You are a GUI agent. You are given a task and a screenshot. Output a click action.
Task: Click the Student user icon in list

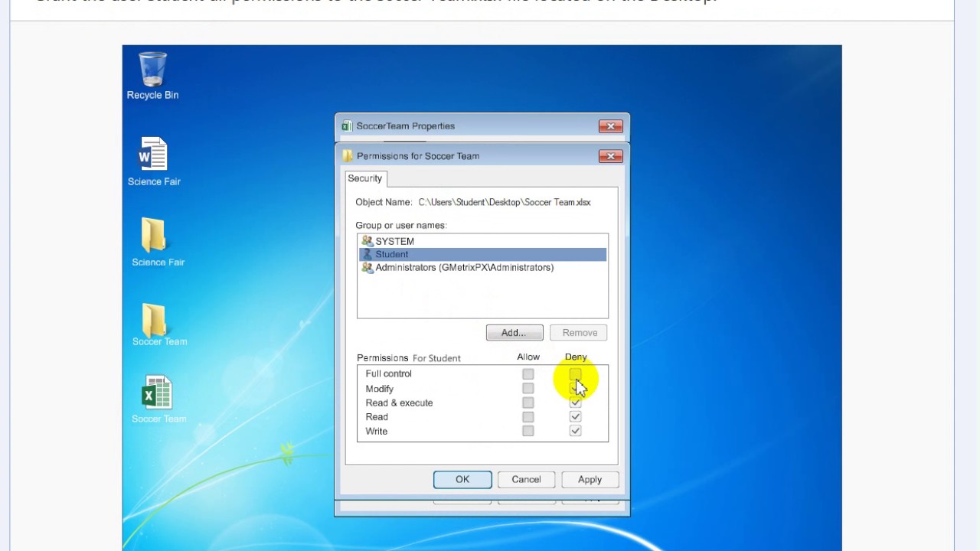367,254
